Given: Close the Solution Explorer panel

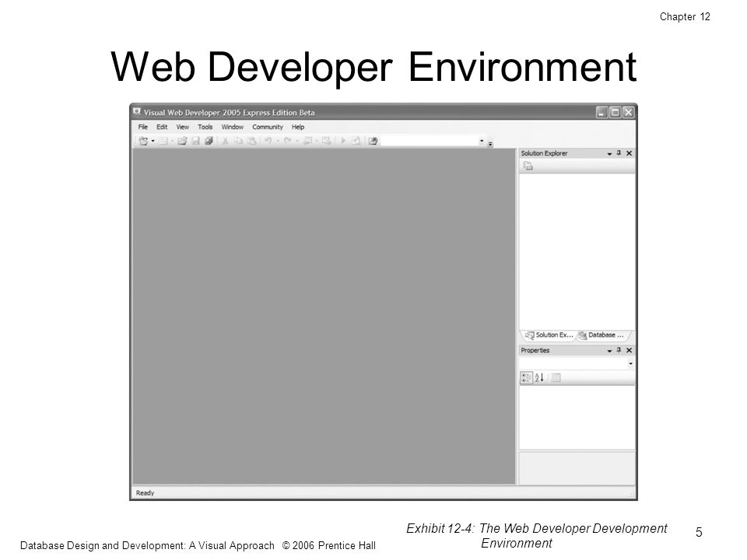Looking at the screenshot, I should [x=629, y=153].
